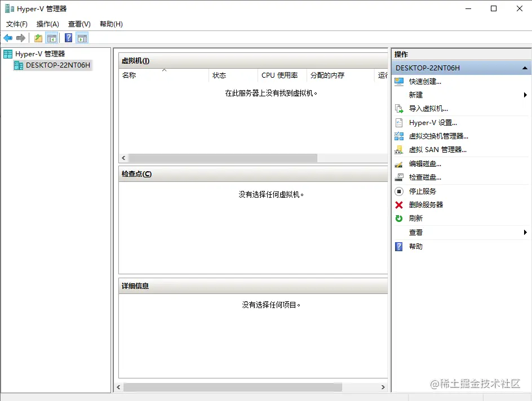Select 刷新 action text

416,219
